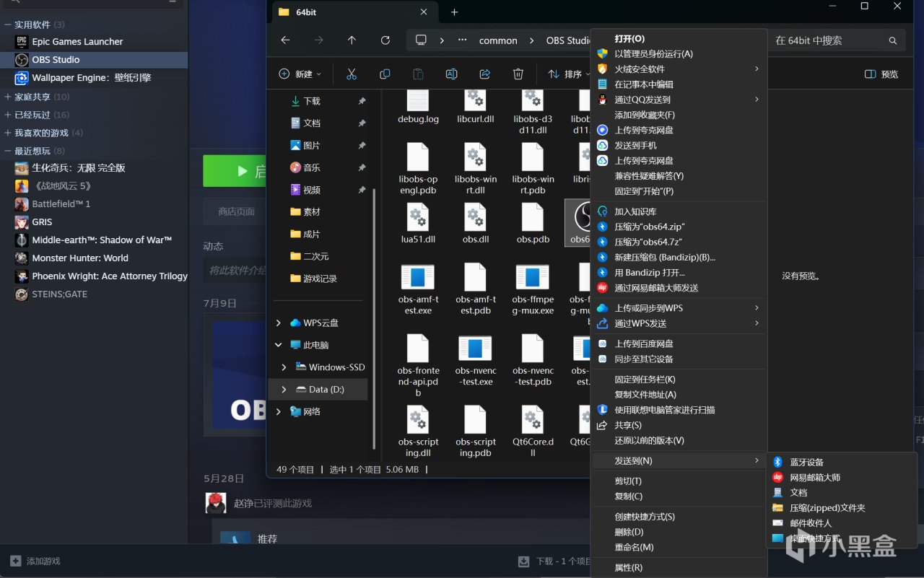Choose 压缩为"obs64.zip" from context menu

click(679, 227)
